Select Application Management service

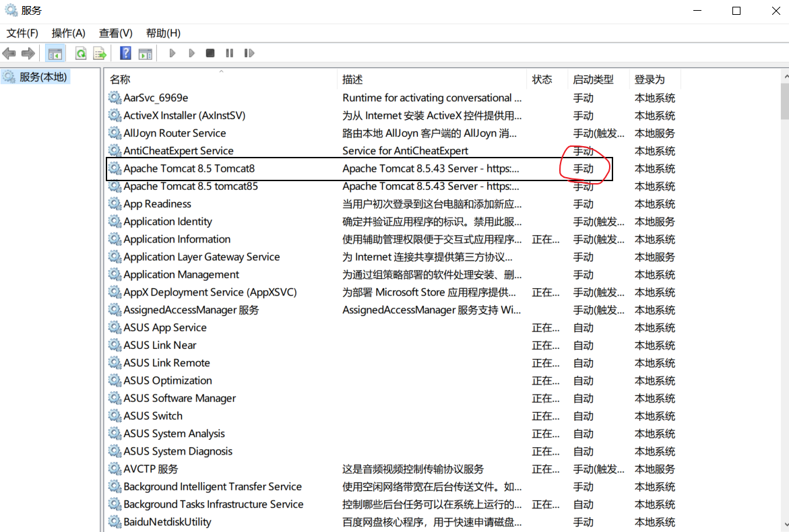tap(181, 274)
